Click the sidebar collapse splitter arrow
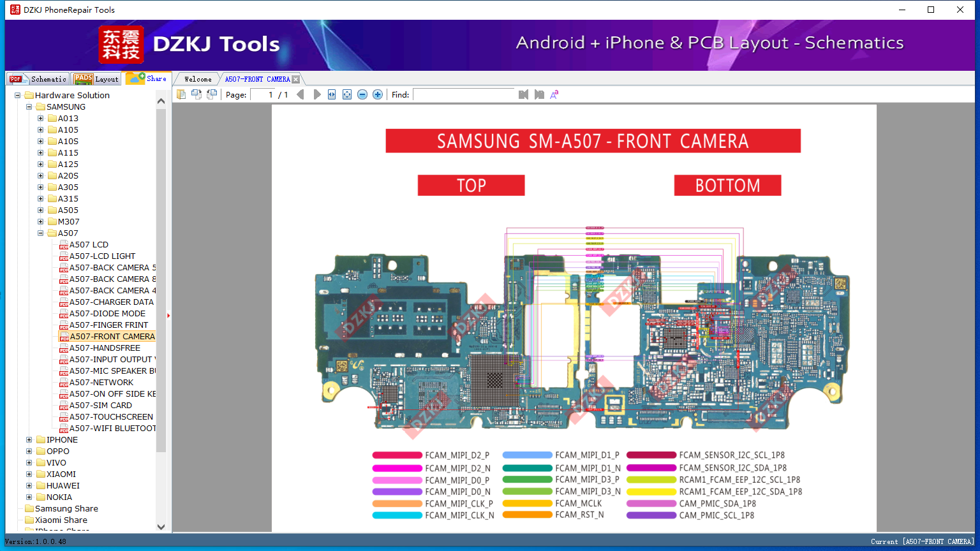 coord(168,315)
